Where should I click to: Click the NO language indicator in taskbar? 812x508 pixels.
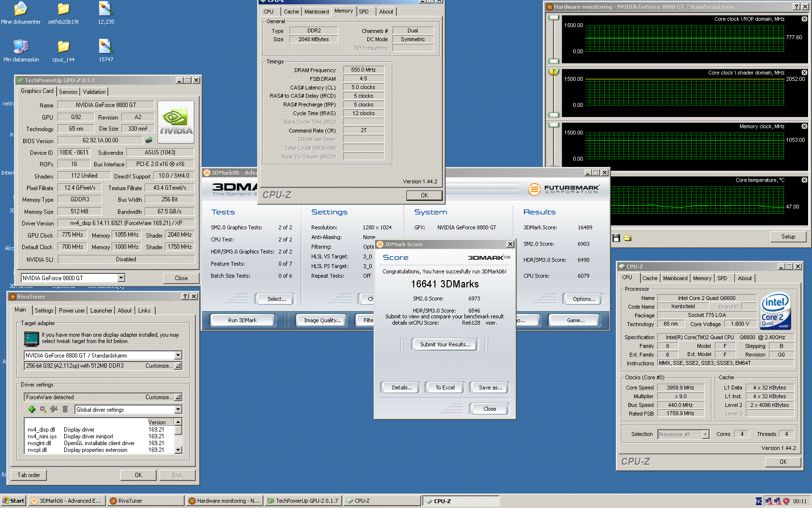point(759,501)
